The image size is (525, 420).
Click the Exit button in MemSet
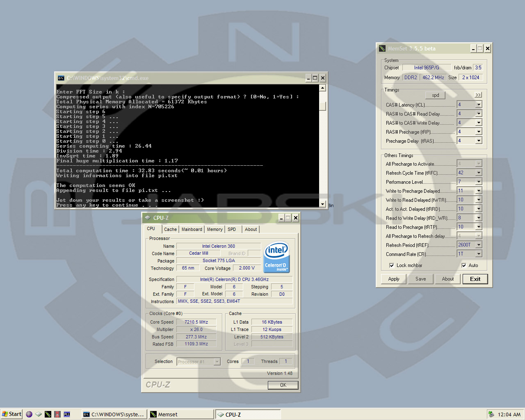point(475,279)
